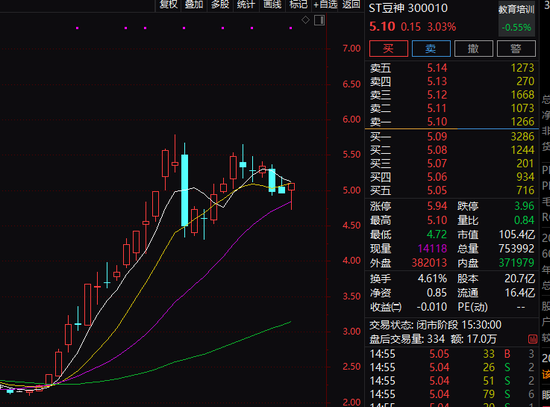Click the 警 alert button
This screenshot has width=550, height=407.
[516, 48]
